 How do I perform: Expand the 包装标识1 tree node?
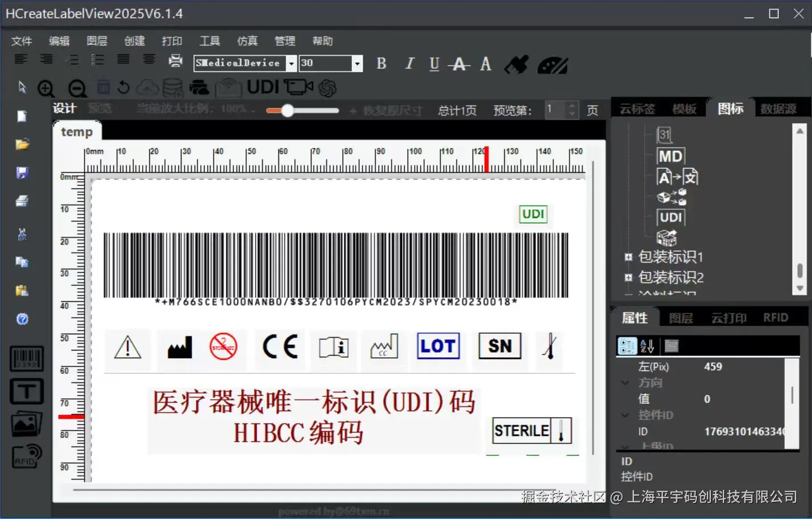(628, 257)
